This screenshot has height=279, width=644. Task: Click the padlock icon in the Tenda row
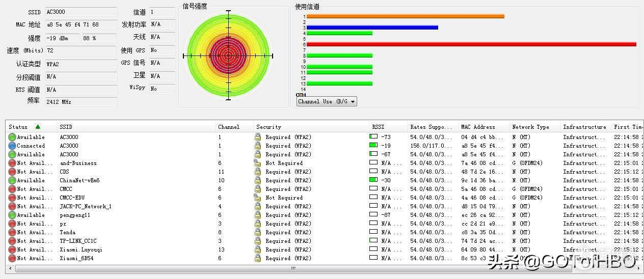258,232
